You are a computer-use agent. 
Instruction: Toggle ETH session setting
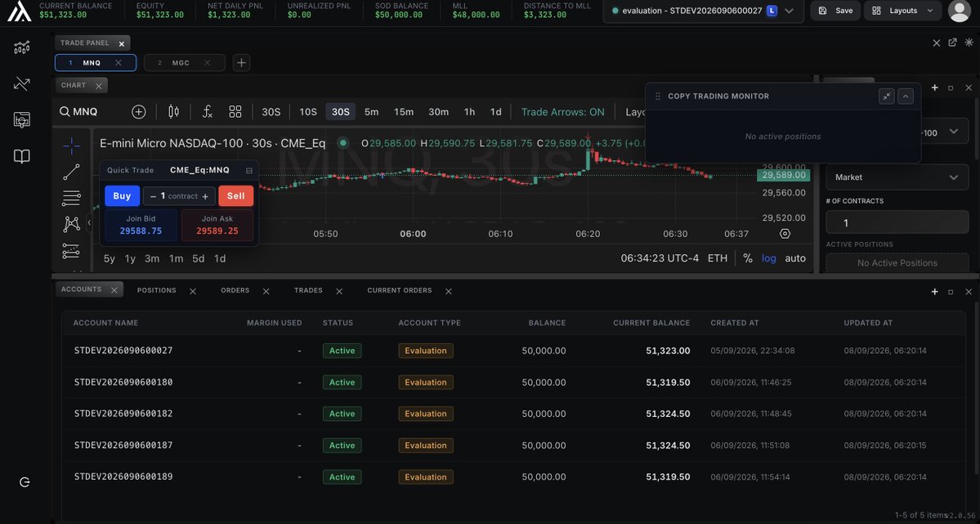point(718,258)
